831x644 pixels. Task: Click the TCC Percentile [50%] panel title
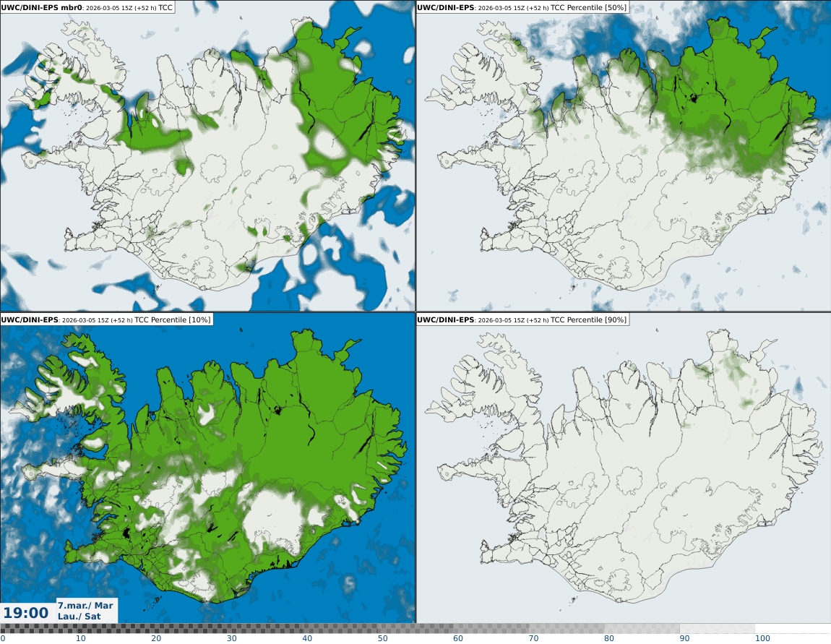pos(522,7)
